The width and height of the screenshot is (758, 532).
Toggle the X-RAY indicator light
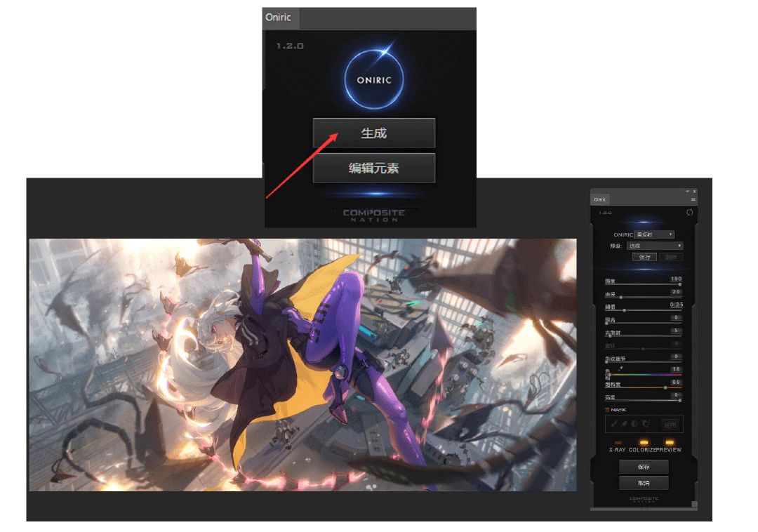(x=618, y=443)
